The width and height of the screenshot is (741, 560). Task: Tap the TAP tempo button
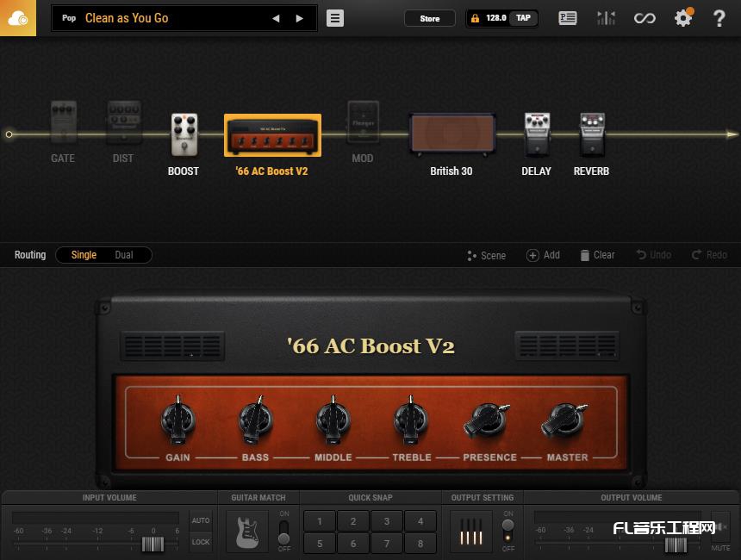coord(524,17)
